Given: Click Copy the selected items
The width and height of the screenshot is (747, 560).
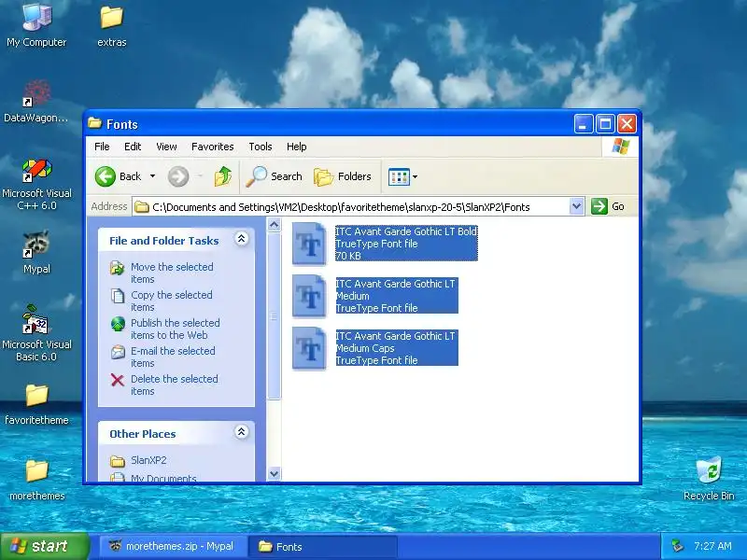Looking at the screenshot, I should coord(172,301).
